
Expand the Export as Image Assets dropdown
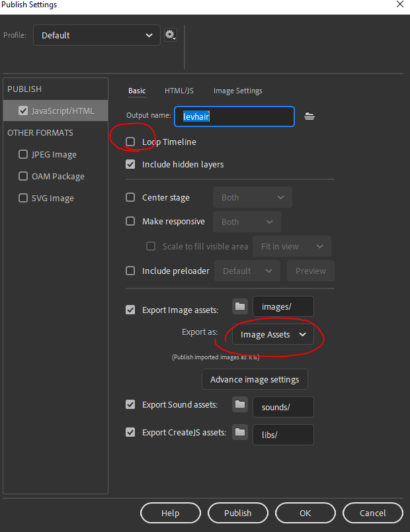(273, 335)
